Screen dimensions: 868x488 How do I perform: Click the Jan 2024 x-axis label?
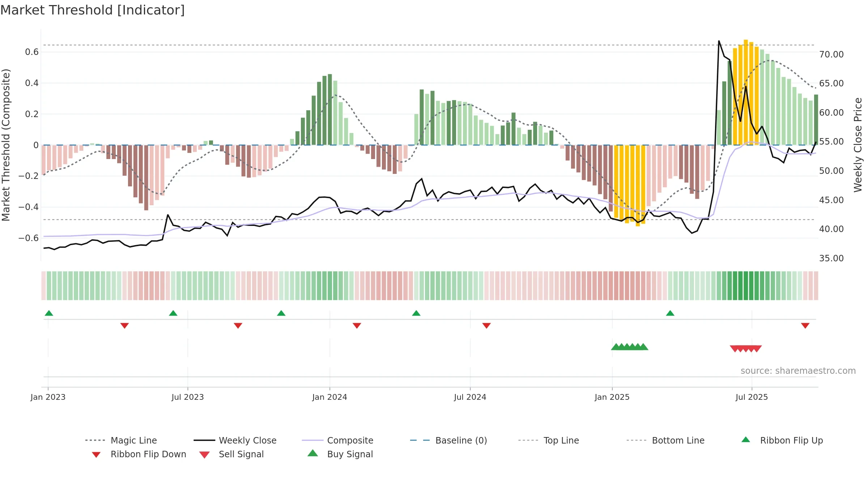pyautogui.click(x=330, y=397)
